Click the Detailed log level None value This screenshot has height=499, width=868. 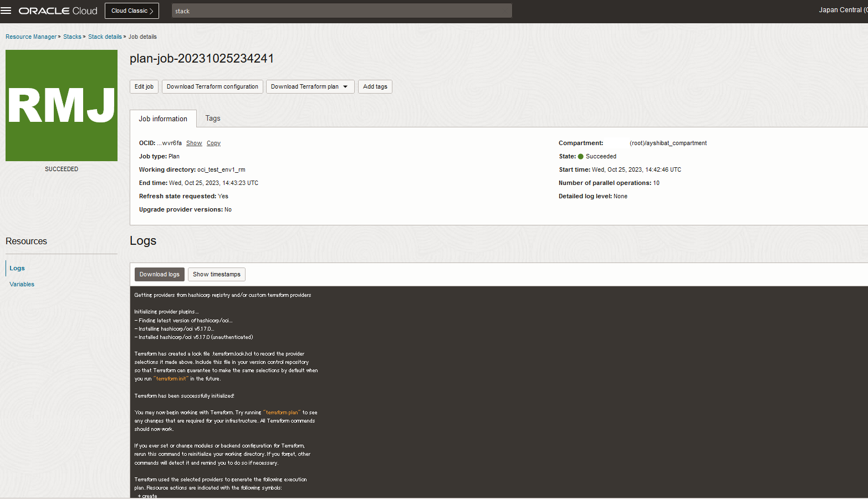(620, 196)
